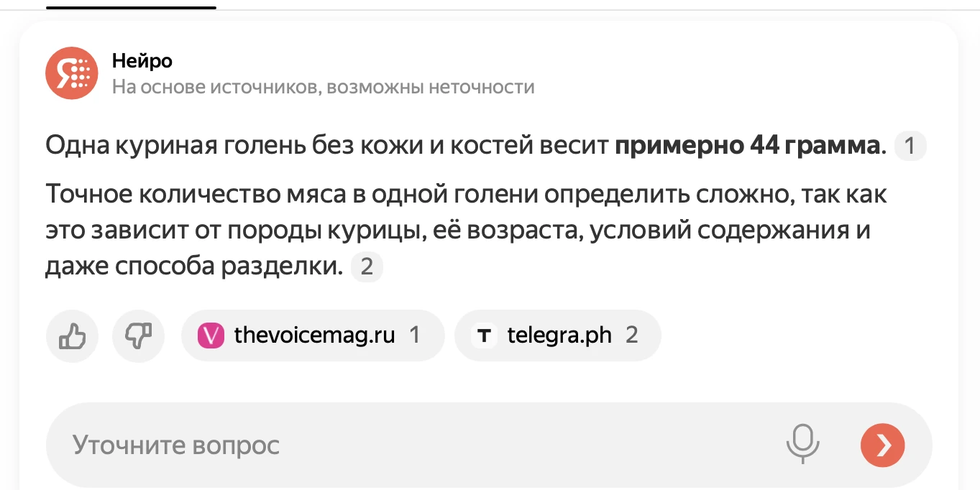980x490 pixels.
Task: Click number 1 inside thevoicemag.ru chip
Action: [x=414, y=336]
